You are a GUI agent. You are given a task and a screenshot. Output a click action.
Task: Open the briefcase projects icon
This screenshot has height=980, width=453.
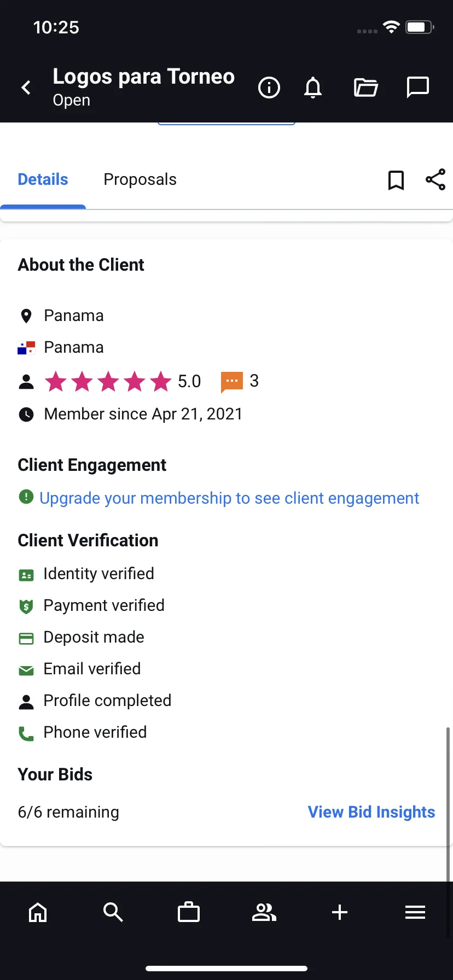tap(189, 912)
